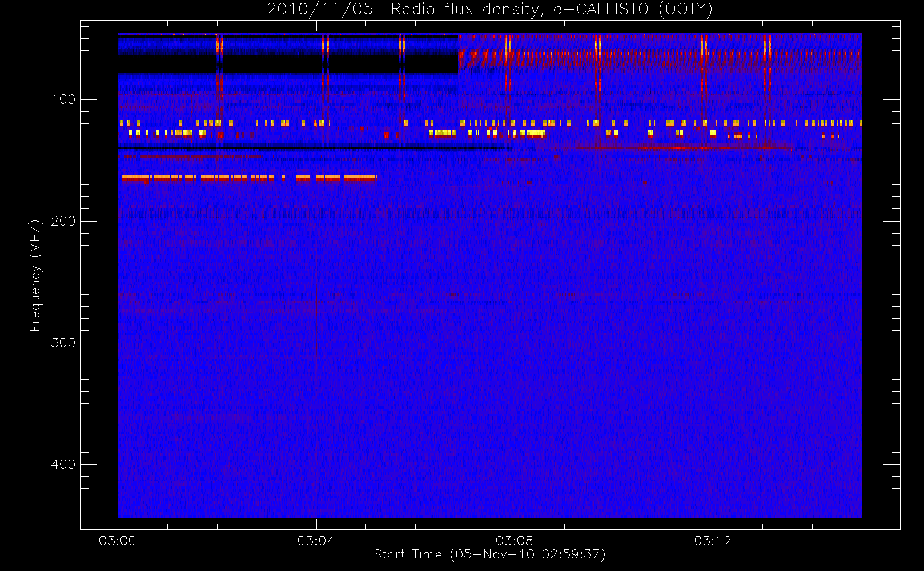924x571 pixels.
Task: Click the 03:04 time tick label
Action: 316,541
